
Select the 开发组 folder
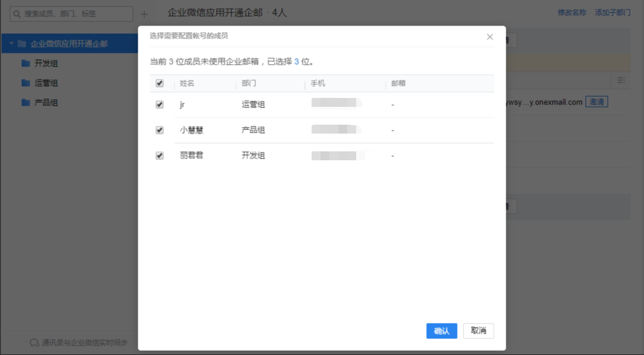[x=46, y=64]
